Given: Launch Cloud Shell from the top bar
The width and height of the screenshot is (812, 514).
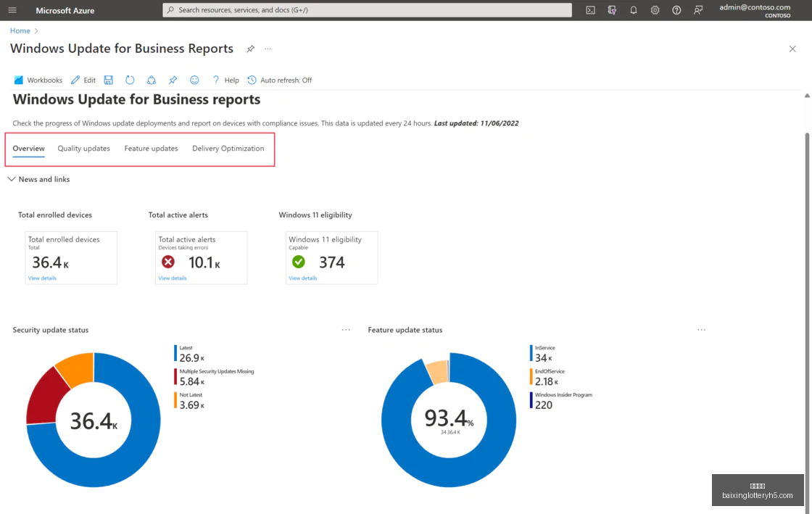Looking at the screenshot, I should (590, 10).
